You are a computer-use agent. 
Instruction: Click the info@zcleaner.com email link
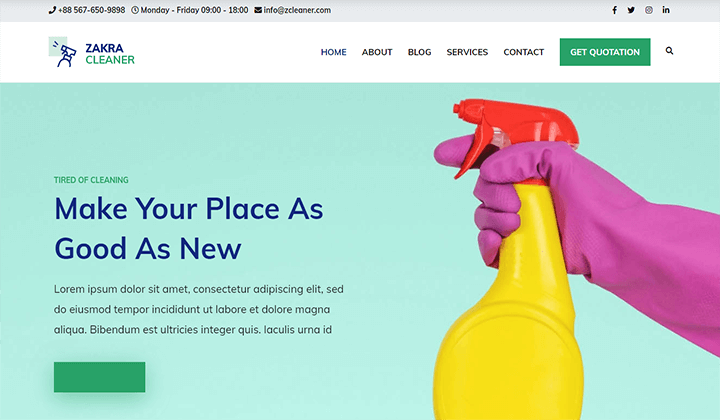[297, 10]
